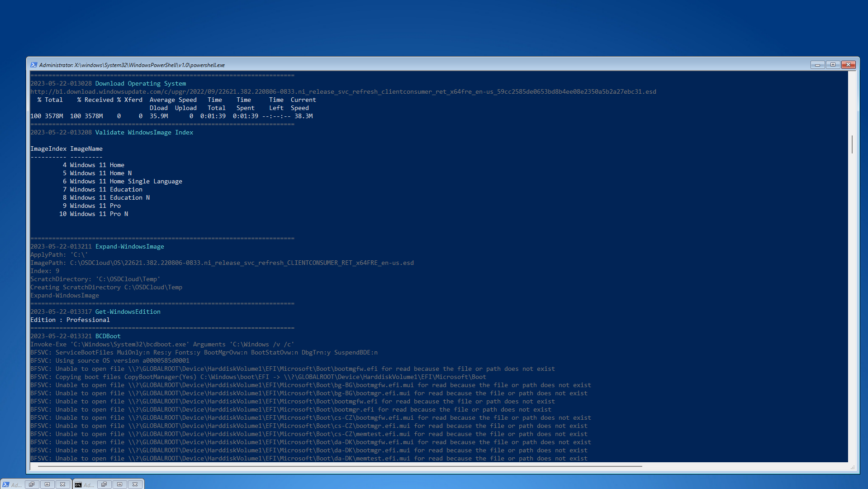
Task: Click the resize grip in window corner
Action: [853, 467]
